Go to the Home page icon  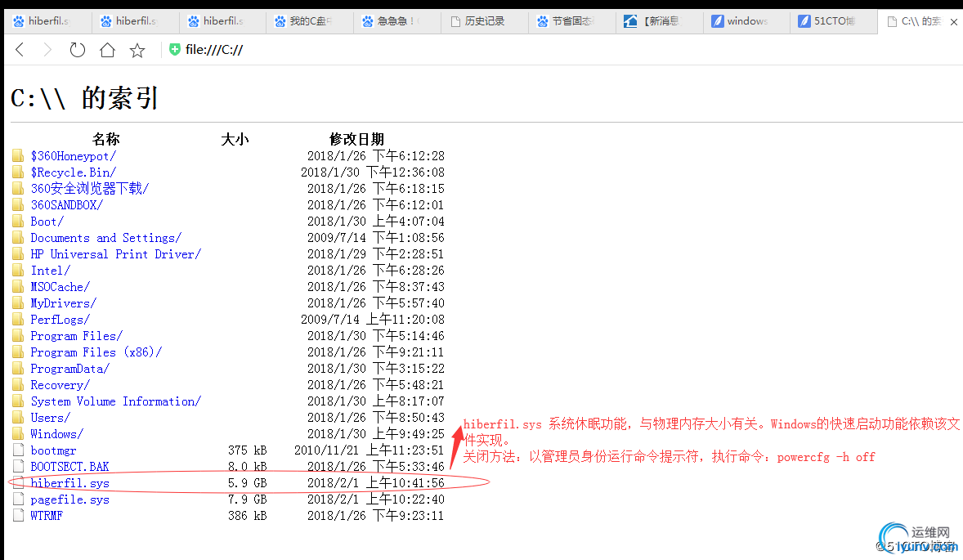(x=107, y=50)
